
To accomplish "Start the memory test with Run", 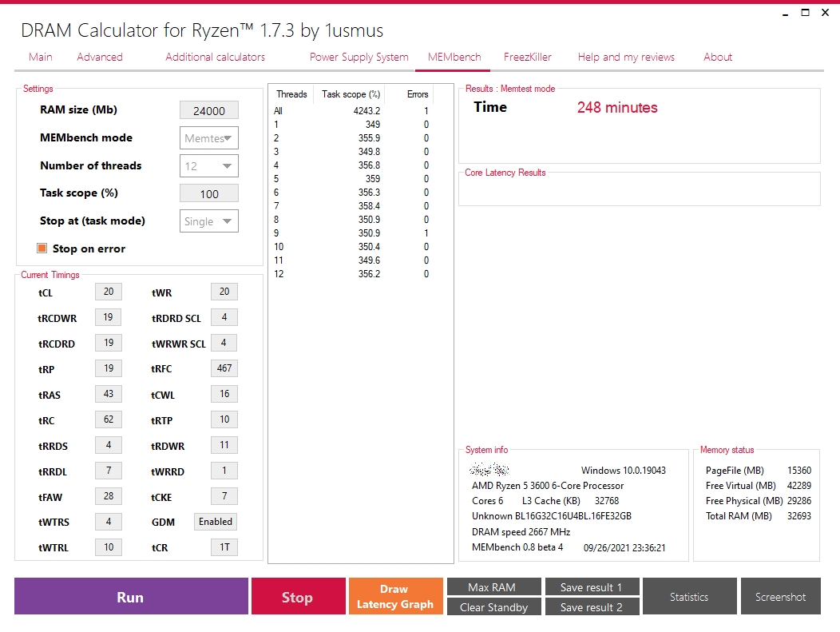I will [131, 596].
